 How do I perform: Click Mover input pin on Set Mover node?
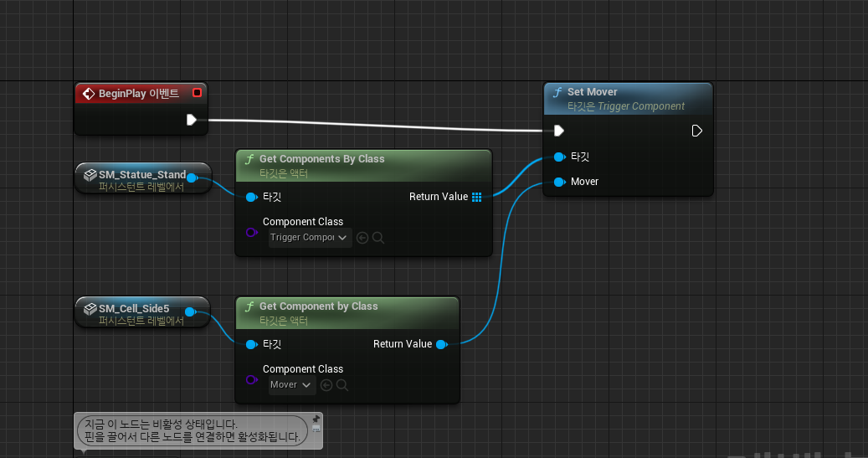(560, 182)
